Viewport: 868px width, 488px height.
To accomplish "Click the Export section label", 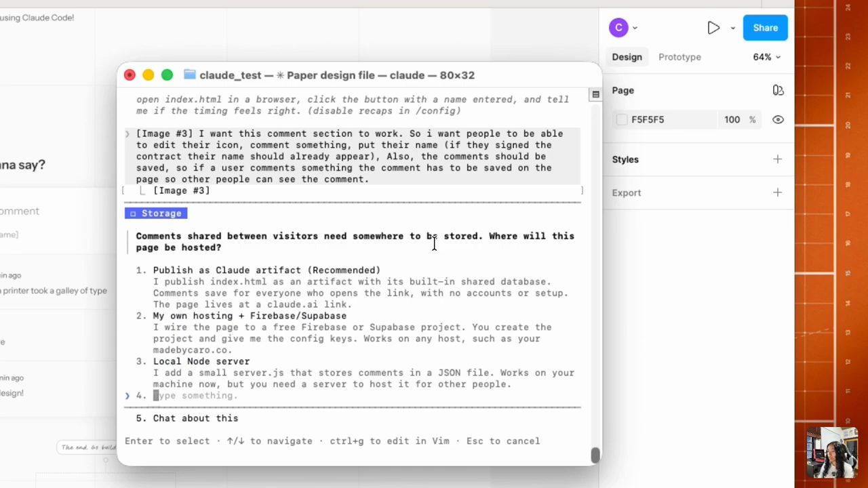I will [626, 192].
